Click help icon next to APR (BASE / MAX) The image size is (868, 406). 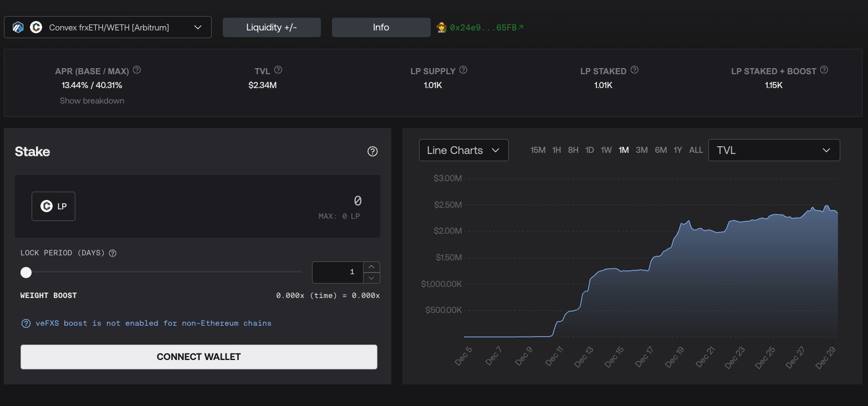(x=137, y=70)
